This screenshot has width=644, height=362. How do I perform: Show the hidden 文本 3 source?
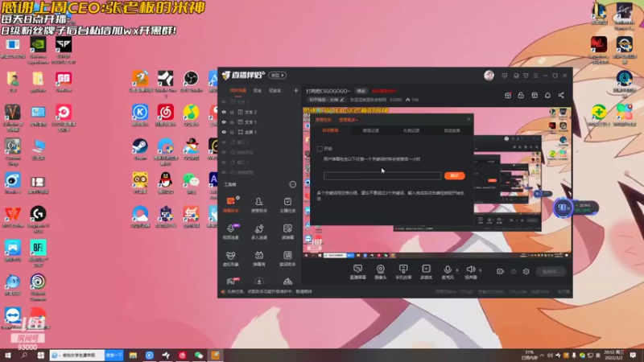(x=224, y=102)
